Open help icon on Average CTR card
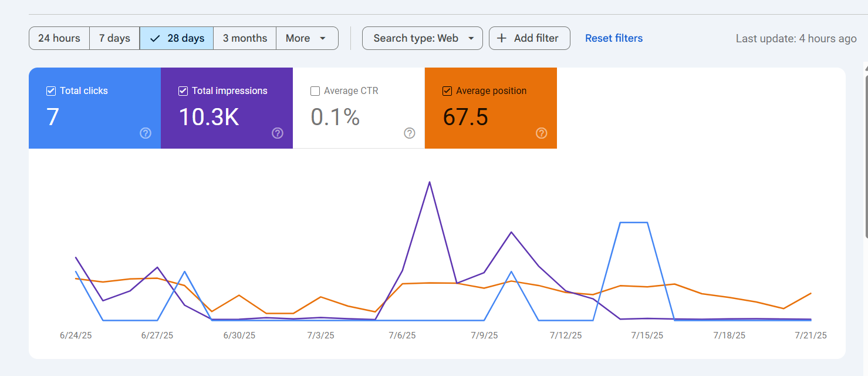The height and width of the screenshot is (376, 868). click(x=410, y=133)
